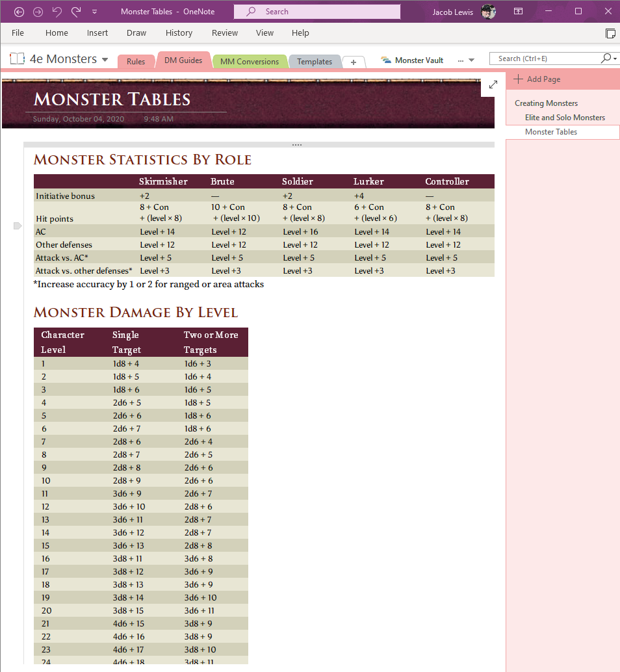620x672 pixels.
Task: Open the Monster Vault notebook link
Action: coord(413,60)
